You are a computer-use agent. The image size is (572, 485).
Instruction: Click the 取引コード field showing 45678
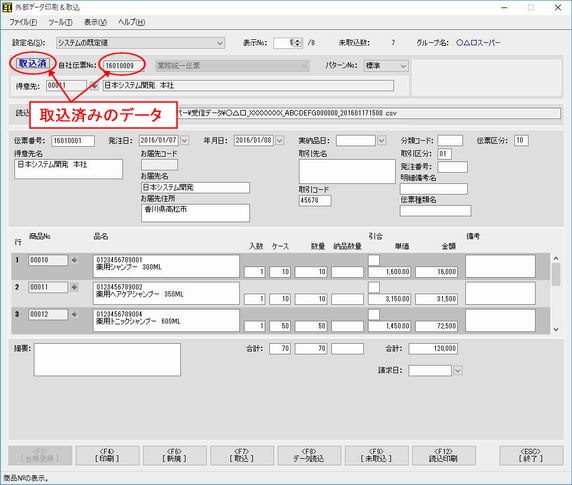315,201
